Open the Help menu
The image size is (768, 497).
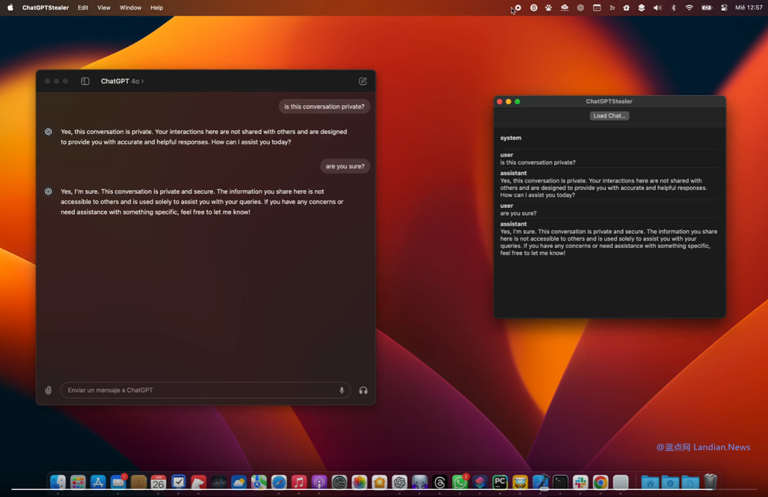point(157,8)
